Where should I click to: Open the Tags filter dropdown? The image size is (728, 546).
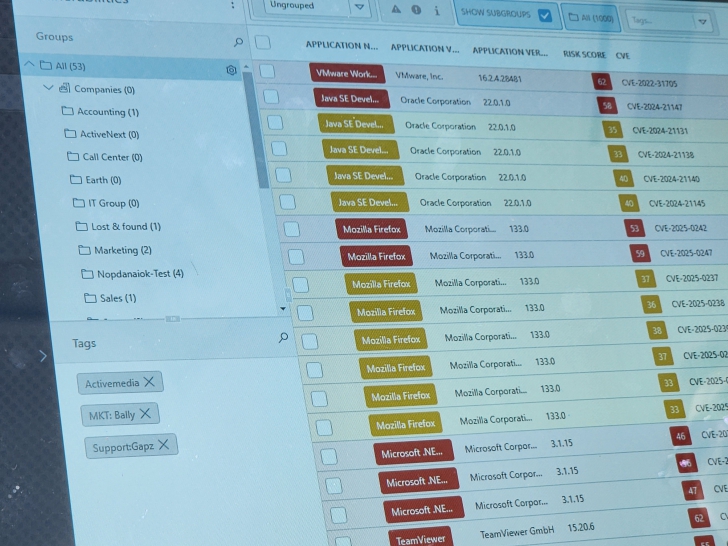point(702,21)
